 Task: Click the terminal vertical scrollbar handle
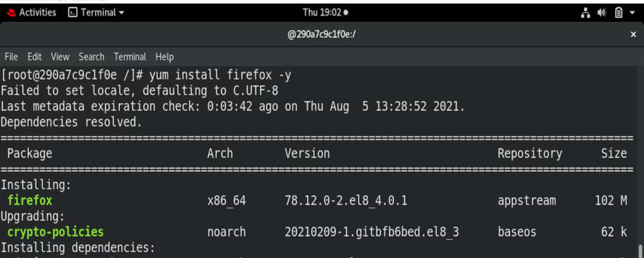click(640, 252)
